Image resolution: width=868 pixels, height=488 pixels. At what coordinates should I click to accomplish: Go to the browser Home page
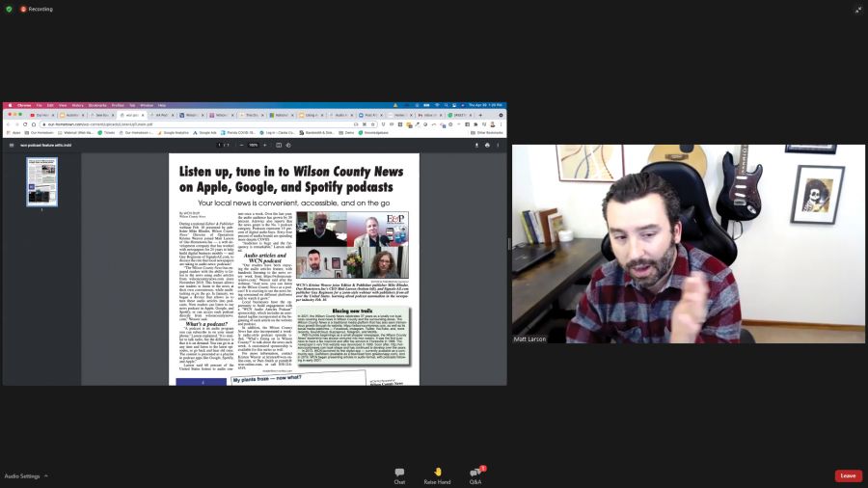34,124
